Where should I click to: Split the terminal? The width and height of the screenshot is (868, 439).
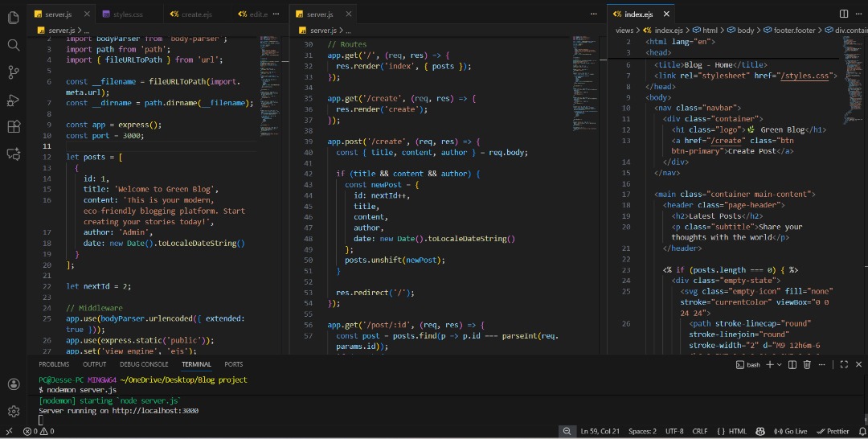[x=792, y=364]
